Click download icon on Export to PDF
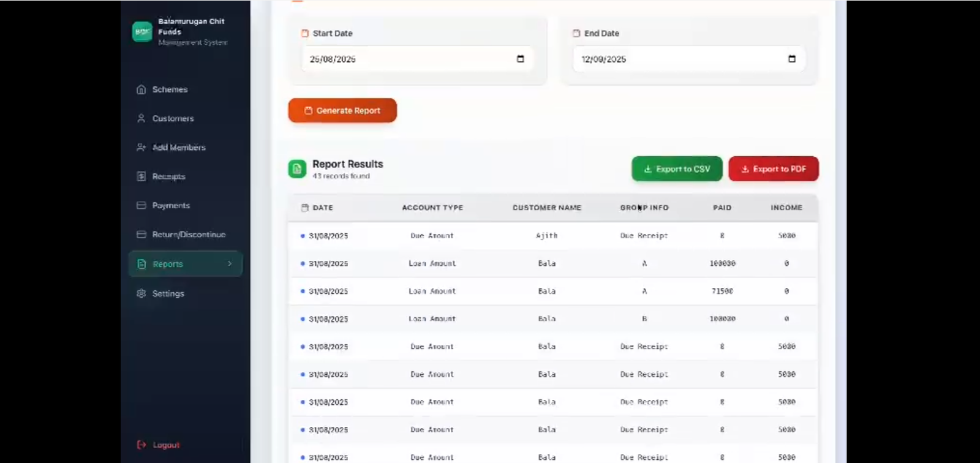This screenshot has height=463, width=980. coord(745,169)
